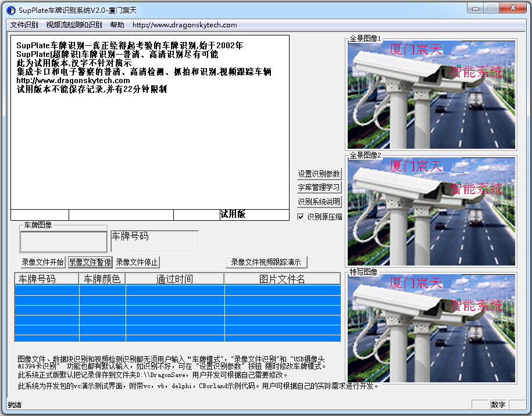
Task: Click the SupPlate application icon in title bar
Action: click(x=11, y=10)
